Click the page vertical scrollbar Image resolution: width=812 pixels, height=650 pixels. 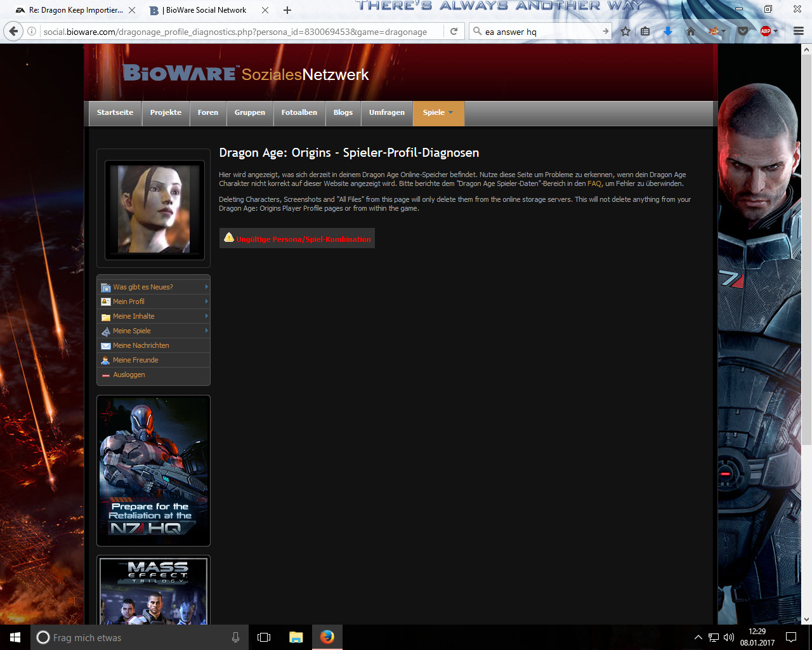pos(807,249)
